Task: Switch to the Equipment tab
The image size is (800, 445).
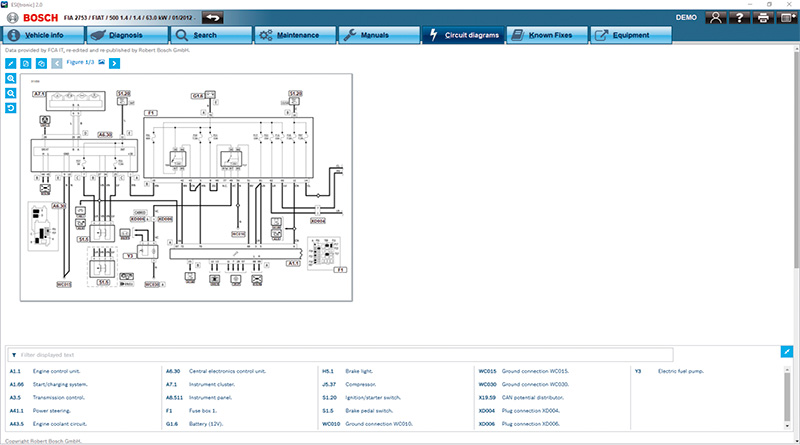Action: [x=631, y=35]
